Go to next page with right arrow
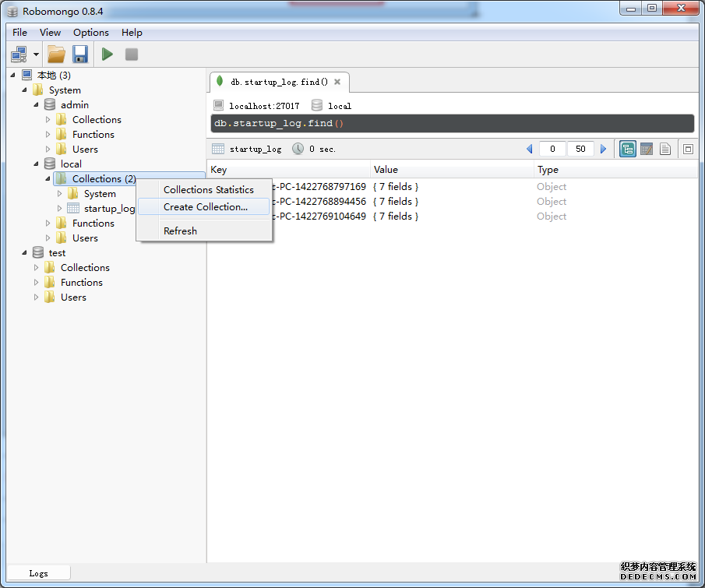Screen dimensions: 705x588 [x=603, y=149]
